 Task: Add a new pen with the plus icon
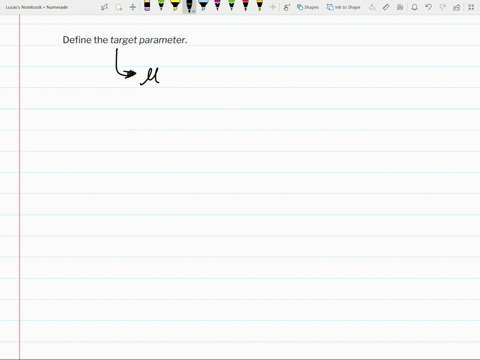pos(273,7)
